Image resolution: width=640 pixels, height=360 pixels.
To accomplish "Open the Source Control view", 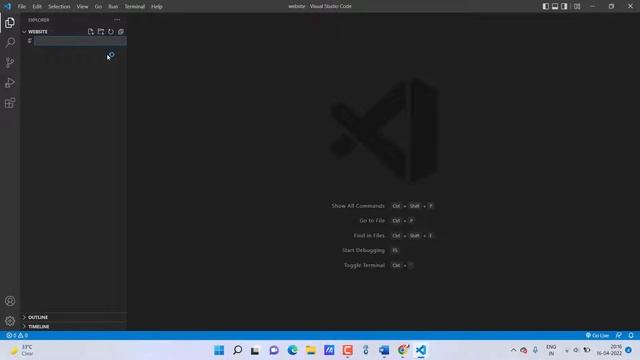I will click(x=10, y=62).
